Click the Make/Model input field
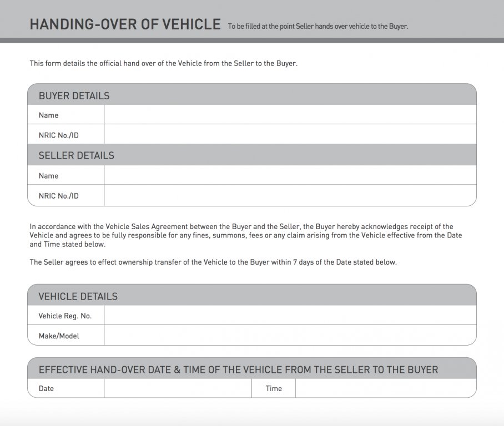 click(x=290, y=335)
